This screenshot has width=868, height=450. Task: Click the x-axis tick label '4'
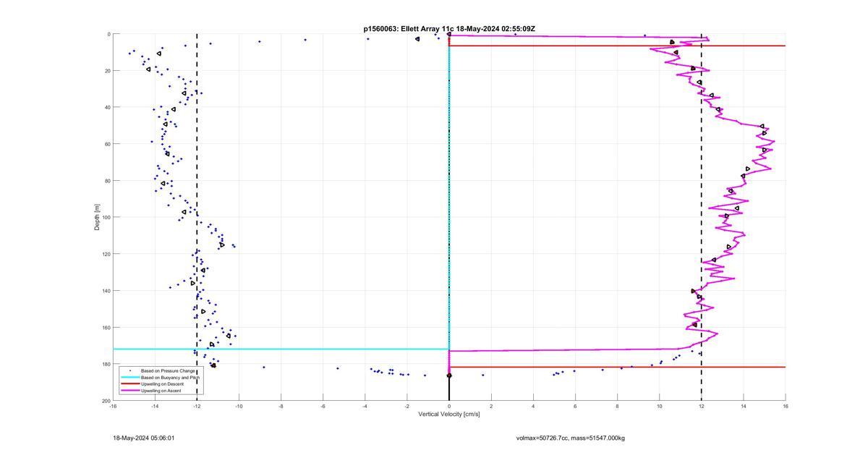coord(533,406)
